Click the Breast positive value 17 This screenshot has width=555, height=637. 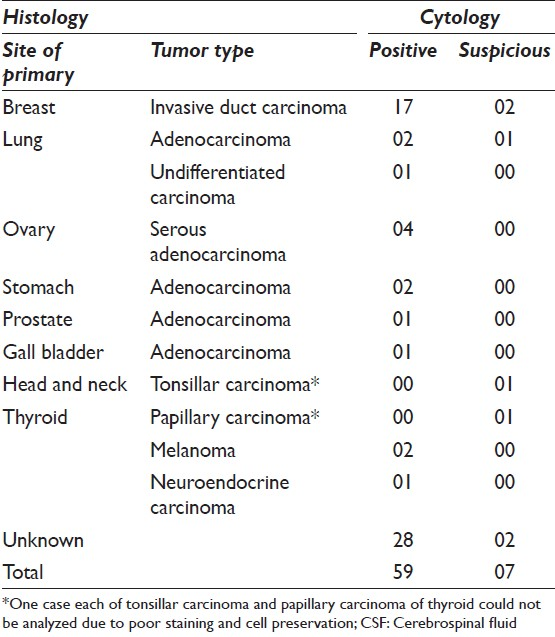pyautogui.click(x=403, y=107)
